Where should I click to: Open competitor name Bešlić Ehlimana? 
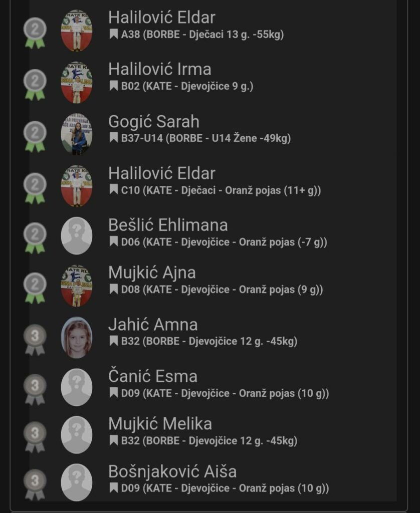click(x=168, y=225)
